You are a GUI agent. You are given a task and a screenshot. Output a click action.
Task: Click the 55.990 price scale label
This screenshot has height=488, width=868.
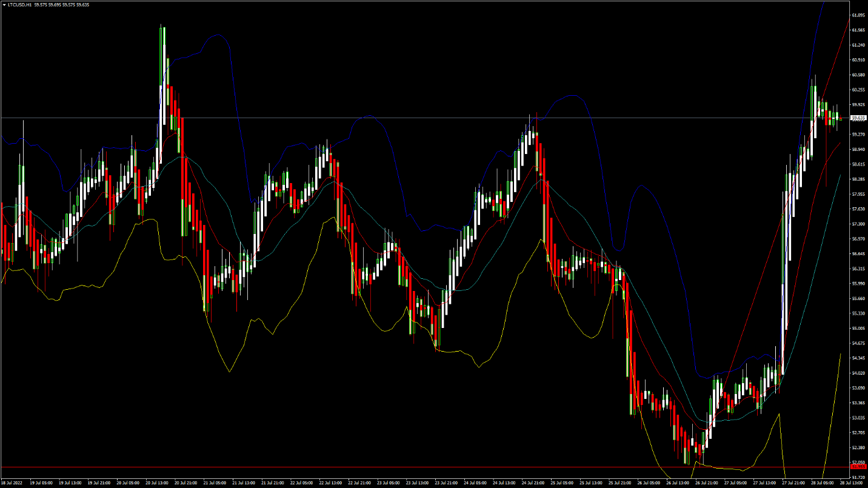tap(858, 284)
